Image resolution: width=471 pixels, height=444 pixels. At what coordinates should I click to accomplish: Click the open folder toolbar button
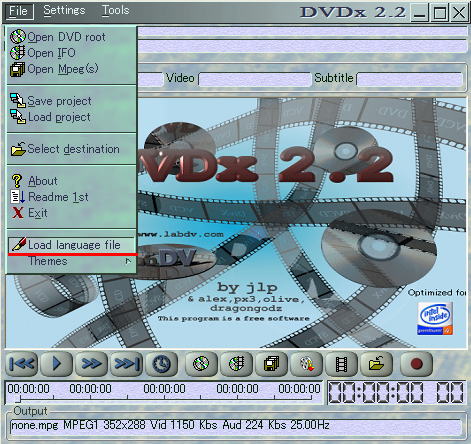pyautogui.click(x=377, y=364)
